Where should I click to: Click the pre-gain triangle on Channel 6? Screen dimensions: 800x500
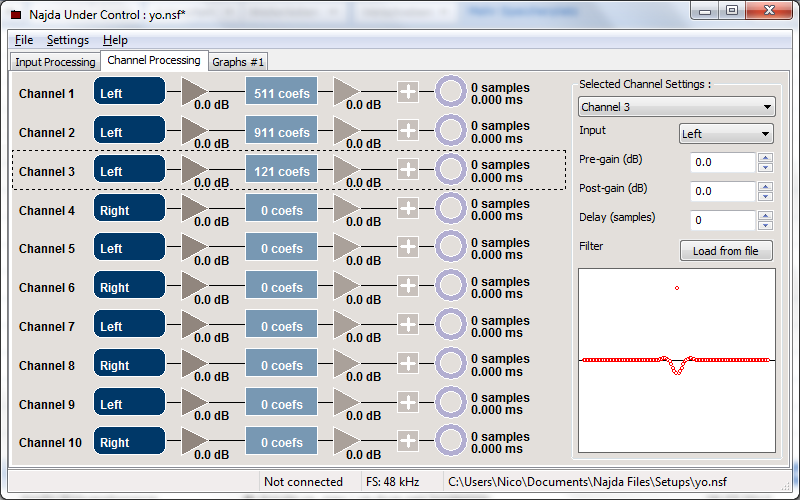point(194,286)
